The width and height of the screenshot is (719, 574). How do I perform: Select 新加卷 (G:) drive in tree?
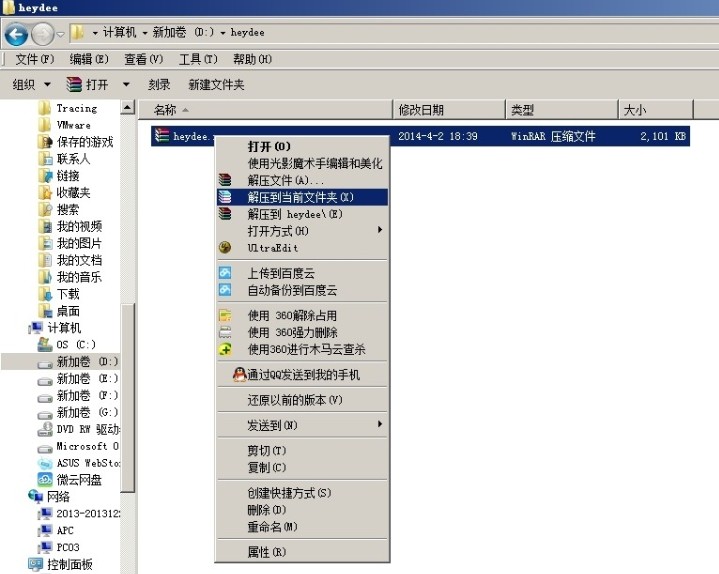(87, 412)
